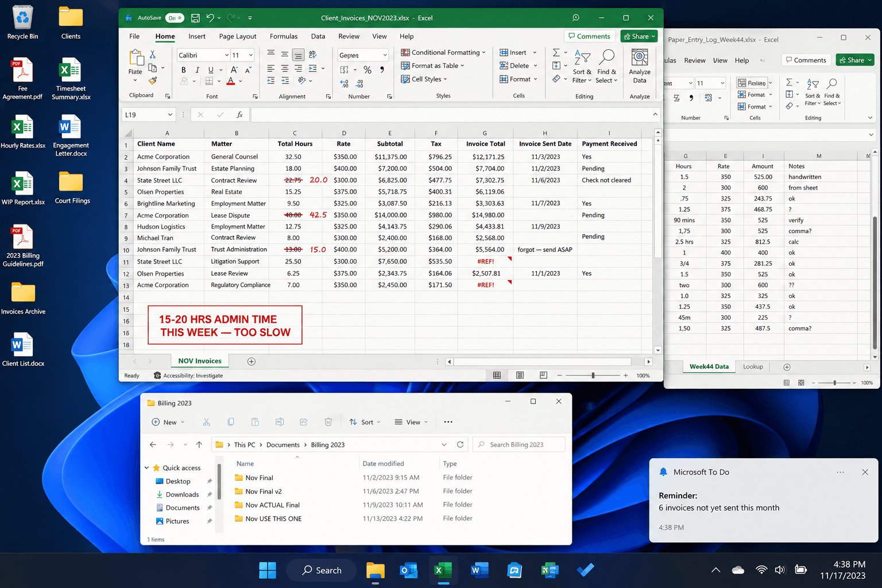882x588 pixels.
Task: Toggle Normal view in the Client_Invoices status bar
Action: coord(497,376)
